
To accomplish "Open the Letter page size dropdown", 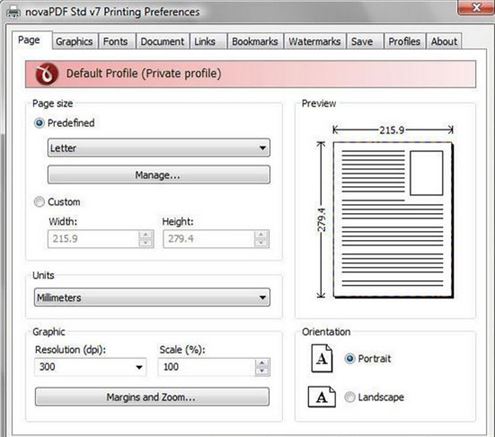I will coord(159,148).
